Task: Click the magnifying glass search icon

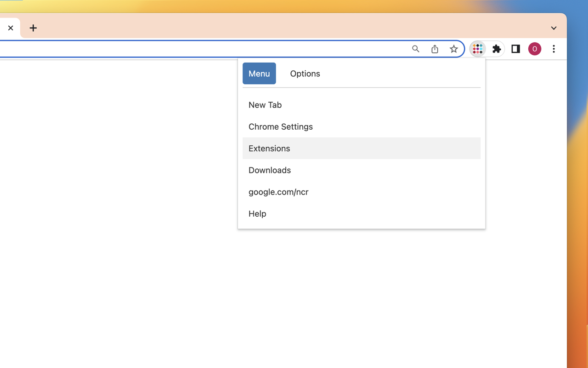Action: pyautogui.click(x=416, y=49)
